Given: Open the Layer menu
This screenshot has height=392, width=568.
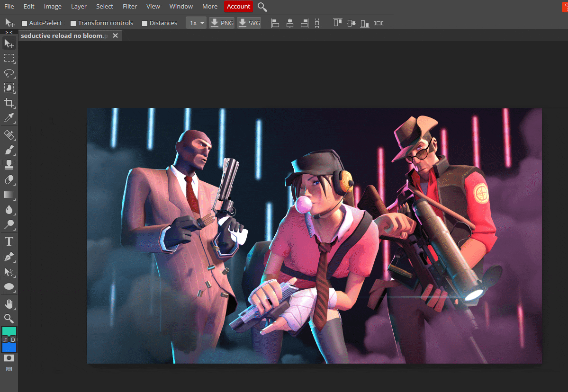Looking at the screenshot, I should [x=79, y=7].
